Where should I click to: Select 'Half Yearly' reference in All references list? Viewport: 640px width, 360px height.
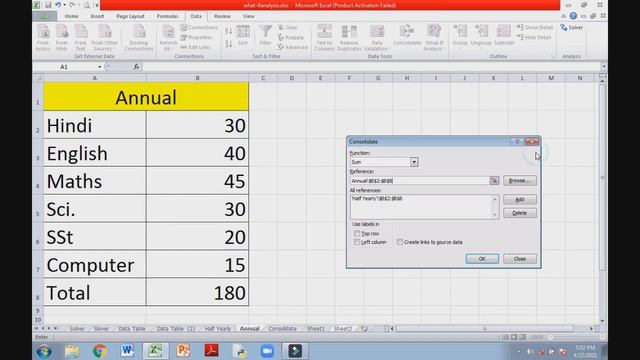[377, 198]
